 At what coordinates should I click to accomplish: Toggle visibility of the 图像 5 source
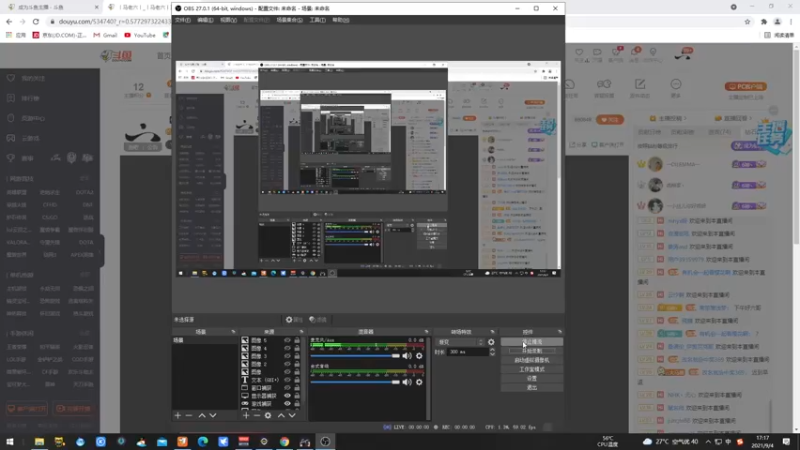(287, 340)
